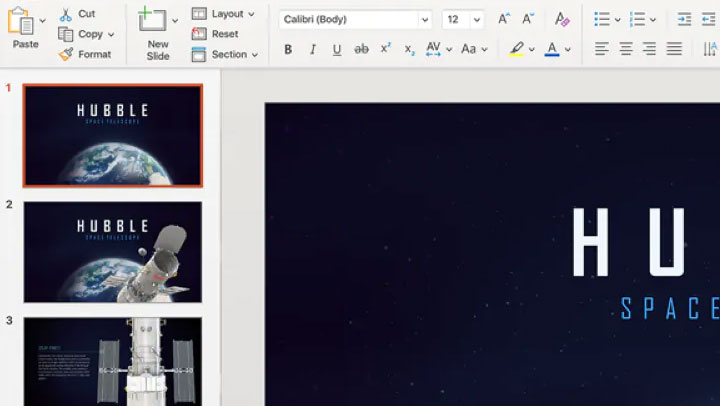Apply superscript formatting

(385, 49)
